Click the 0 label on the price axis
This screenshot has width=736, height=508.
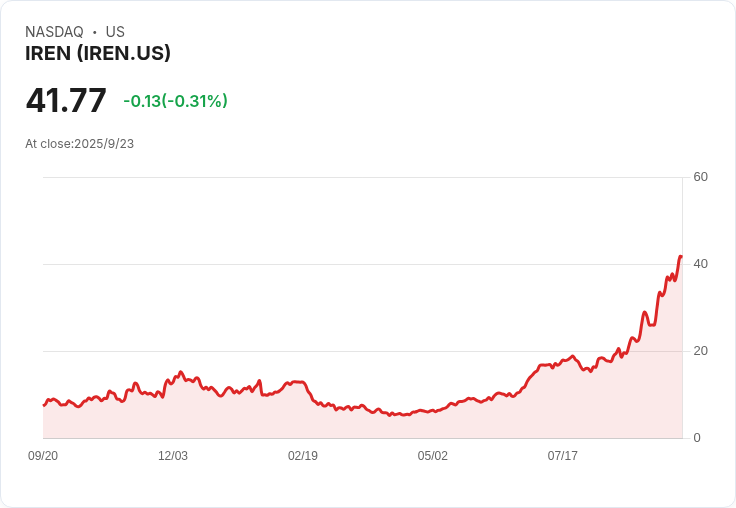coord(697,438)
